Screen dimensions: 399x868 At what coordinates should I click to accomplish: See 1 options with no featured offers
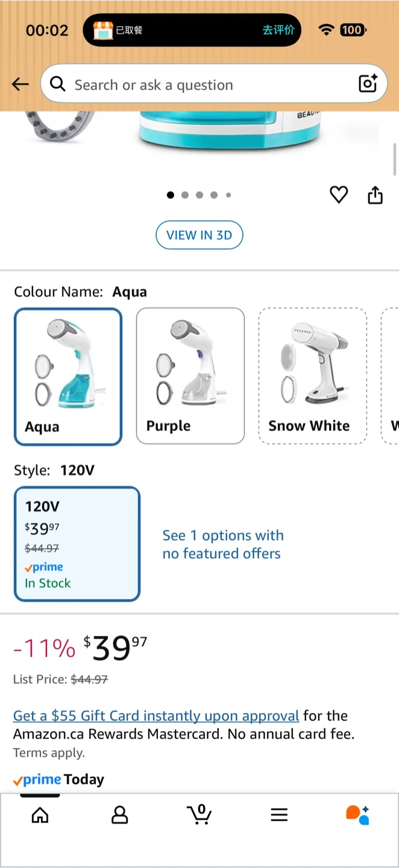[x=222, y=544]
